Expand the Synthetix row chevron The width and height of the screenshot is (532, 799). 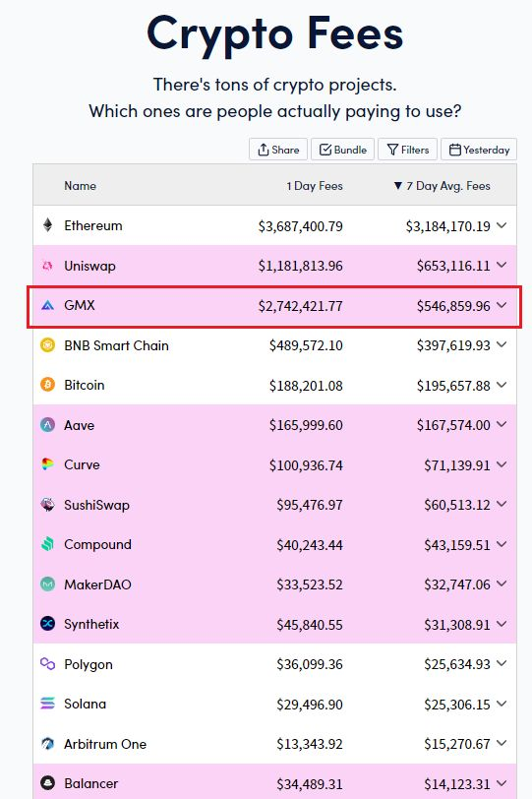502,623
